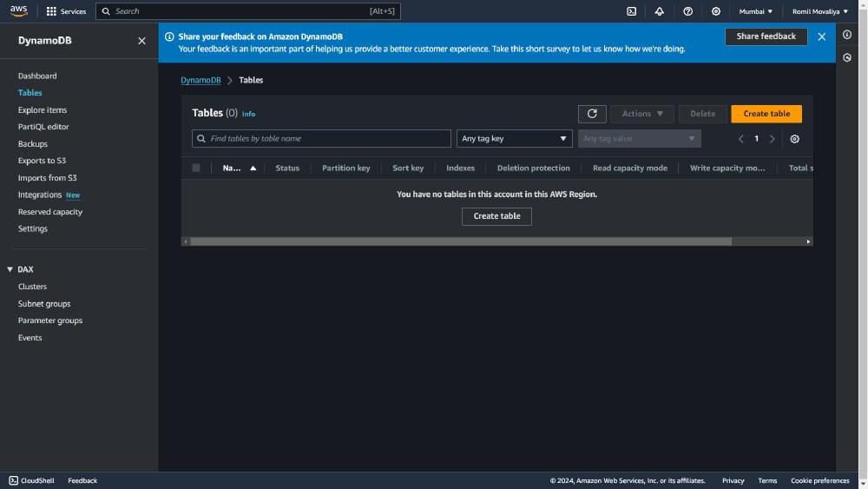Open the Any tag key dropdown
This screenshot has height=489, width=868.
(514, 138)
